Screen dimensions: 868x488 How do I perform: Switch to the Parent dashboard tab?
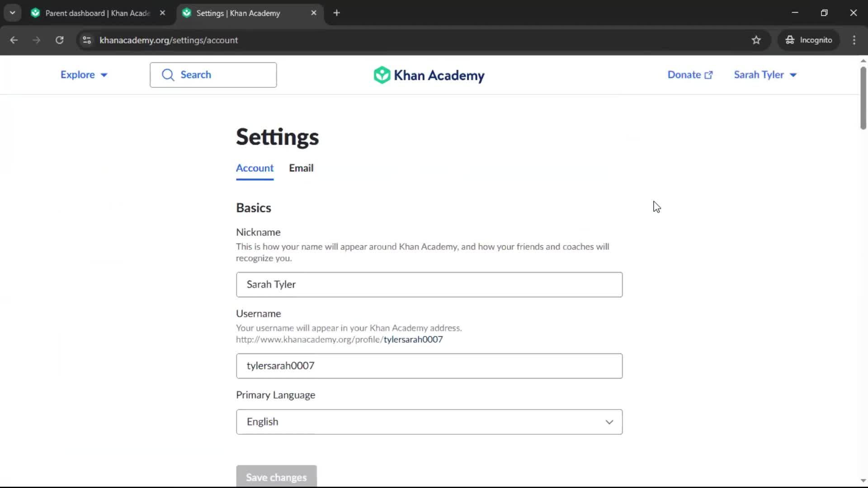[98, 13]
